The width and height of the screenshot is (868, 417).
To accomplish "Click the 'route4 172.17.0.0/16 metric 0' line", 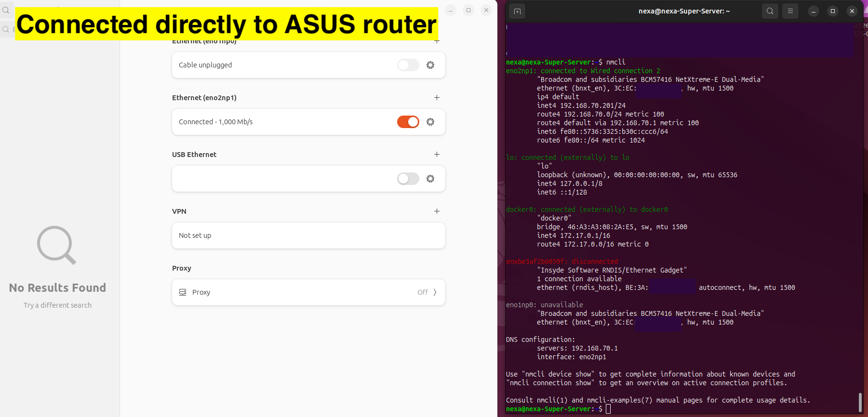I will pos(593,244).
